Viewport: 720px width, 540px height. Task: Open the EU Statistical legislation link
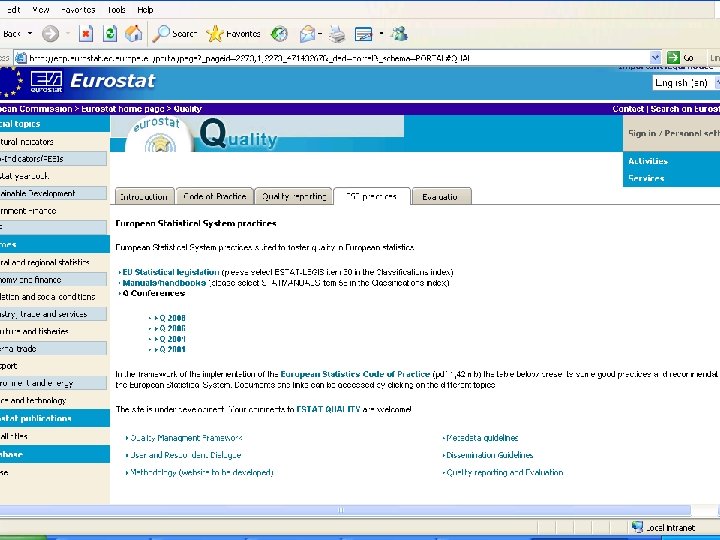pos(171,272)
